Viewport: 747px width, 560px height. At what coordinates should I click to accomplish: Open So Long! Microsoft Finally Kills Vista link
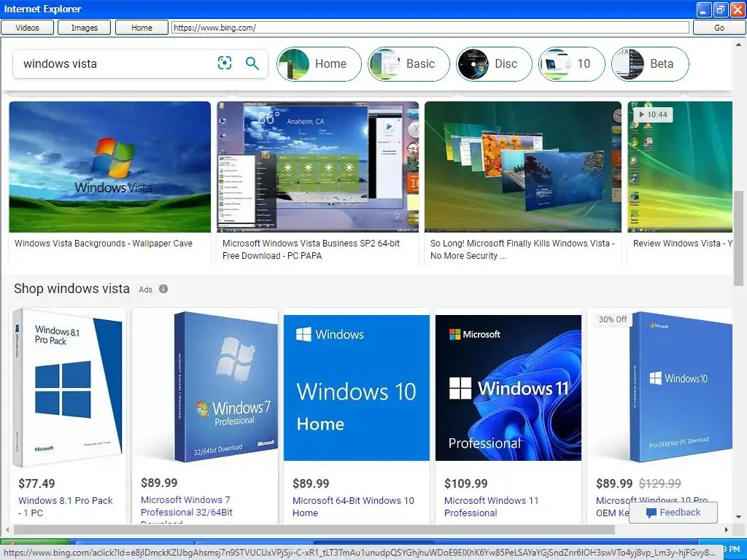(522, 249)
